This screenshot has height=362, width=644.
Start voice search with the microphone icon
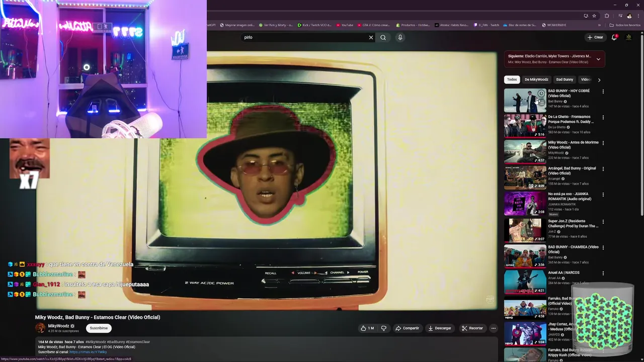[400, 37]
